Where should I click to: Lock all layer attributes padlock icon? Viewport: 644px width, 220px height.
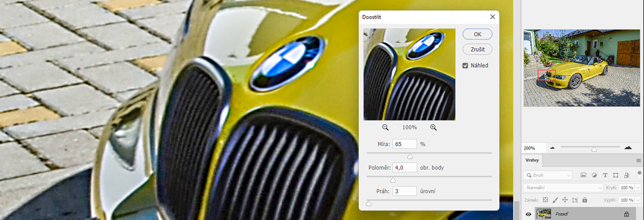coord(585,200)
